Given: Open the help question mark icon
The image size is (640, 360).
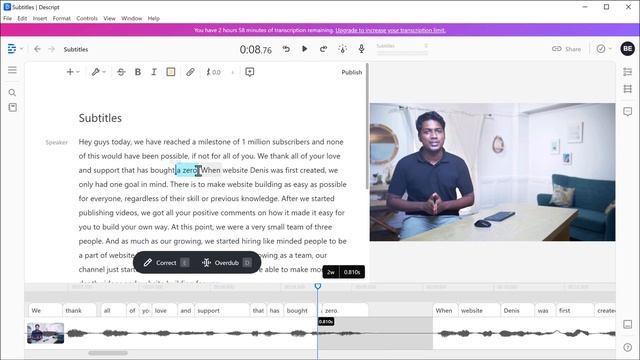Looking at the screenshot, I should click(628, 347).
